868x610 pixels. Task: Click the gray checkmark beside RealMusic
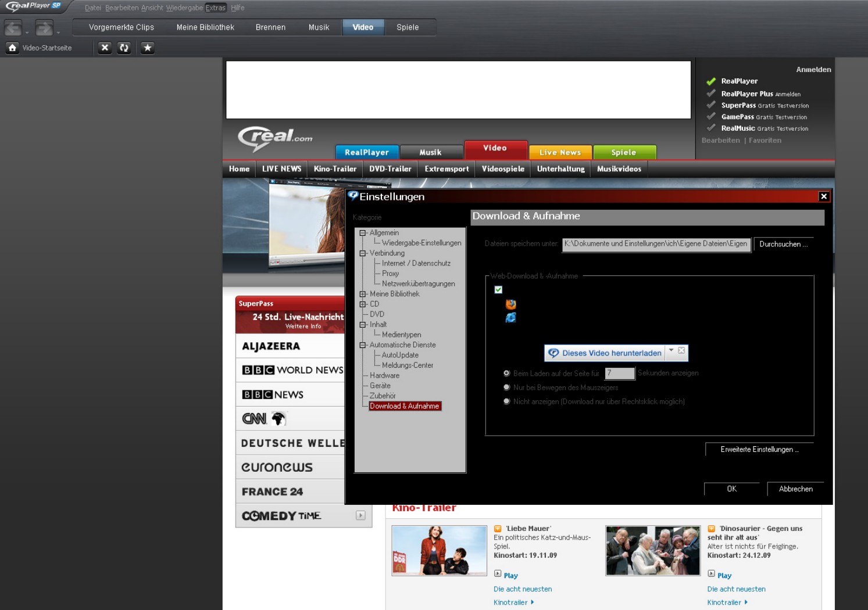[711, 128]
